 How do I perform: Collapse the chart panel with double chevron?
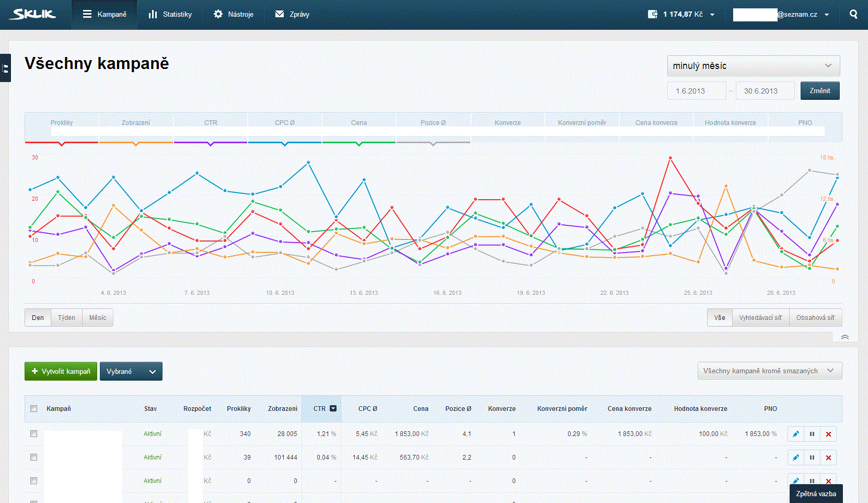coord(844,337)
